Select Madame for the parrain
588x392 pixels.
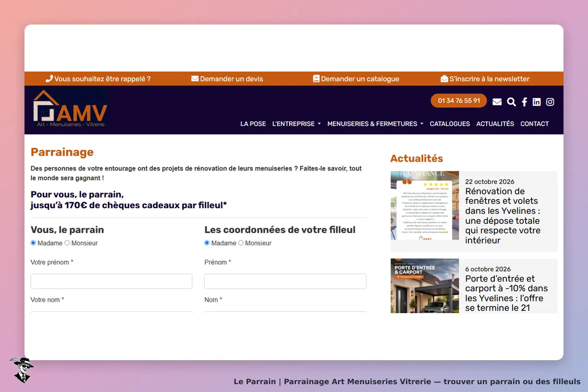[x=33, y=243]
